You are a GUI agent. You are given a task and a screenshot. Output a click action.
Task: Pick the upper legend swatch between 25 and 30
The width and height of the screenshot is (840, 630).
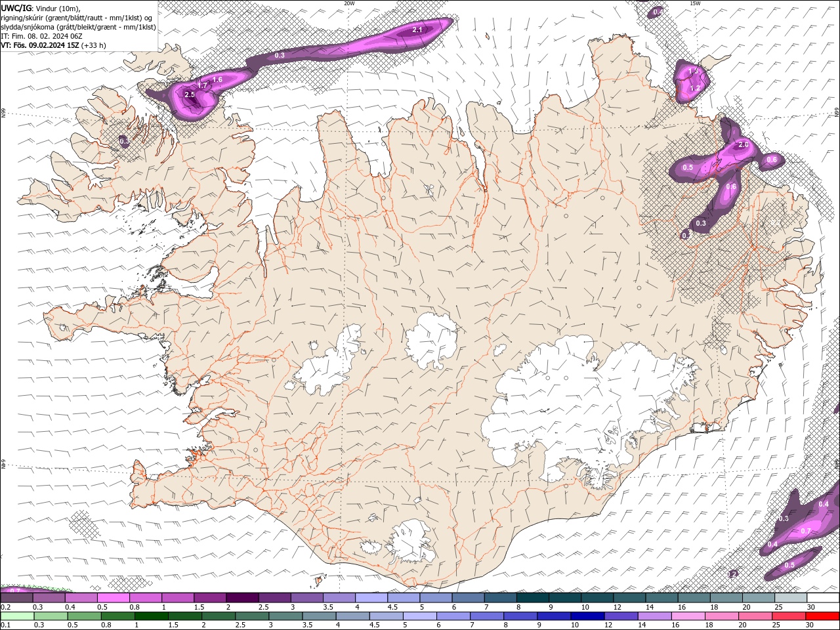click(x=791, y=598)
